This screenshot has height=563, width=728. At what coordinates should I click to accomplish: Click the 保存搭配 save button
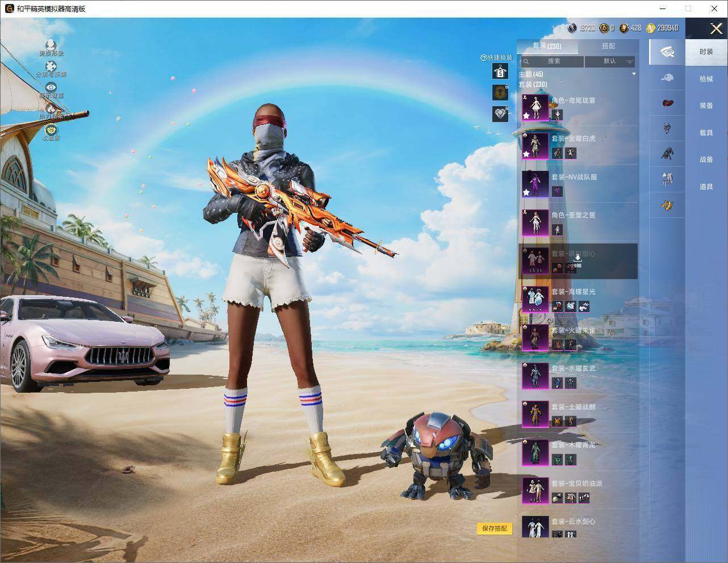coord(495,528)
